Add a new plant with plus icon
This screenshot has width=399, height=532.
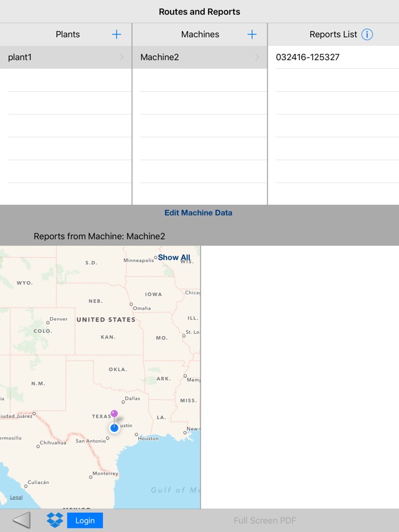pyautogui.click(x=117, y=34)
